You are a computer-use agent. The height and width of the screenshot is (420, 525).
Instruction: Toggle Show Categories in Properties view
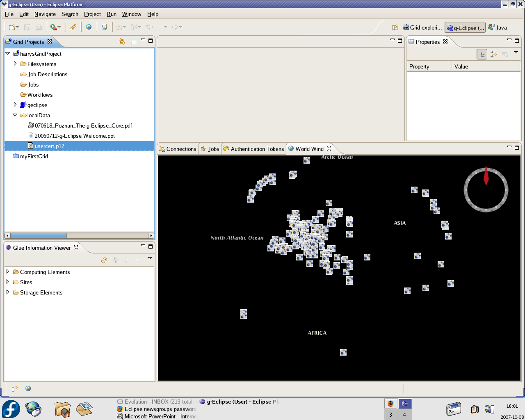point(482,54)
